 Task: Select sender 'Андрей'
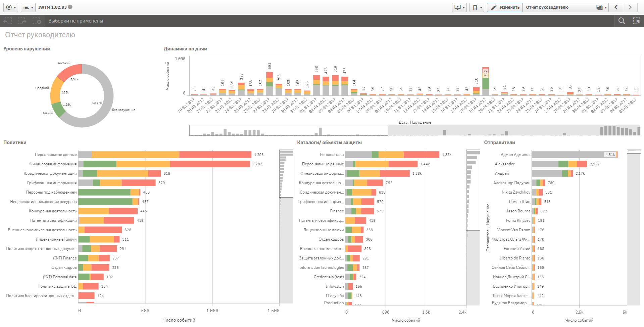pos(502,173)
